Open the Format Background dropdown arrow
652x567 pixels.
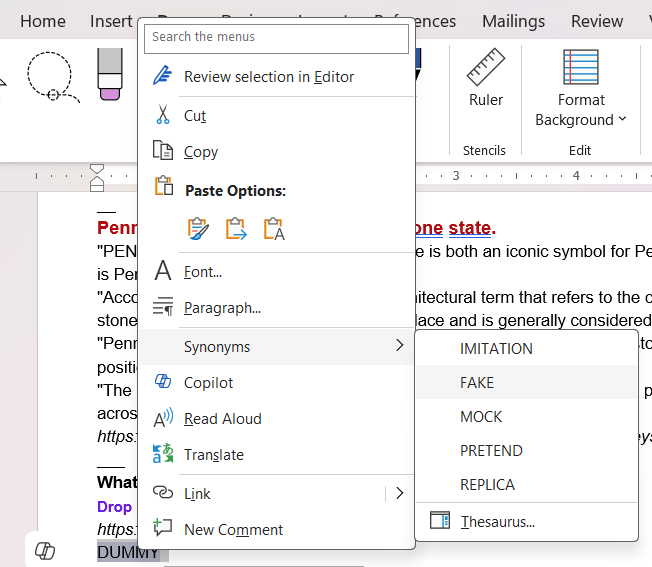click(622, 119)
